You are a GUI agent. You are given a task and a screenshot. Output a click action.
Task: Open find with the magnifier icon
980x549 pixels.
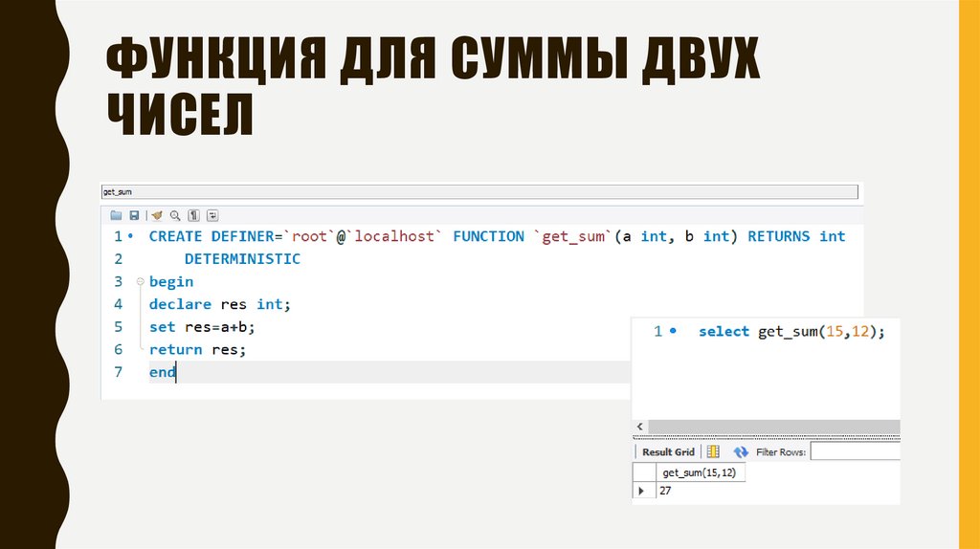175,215
